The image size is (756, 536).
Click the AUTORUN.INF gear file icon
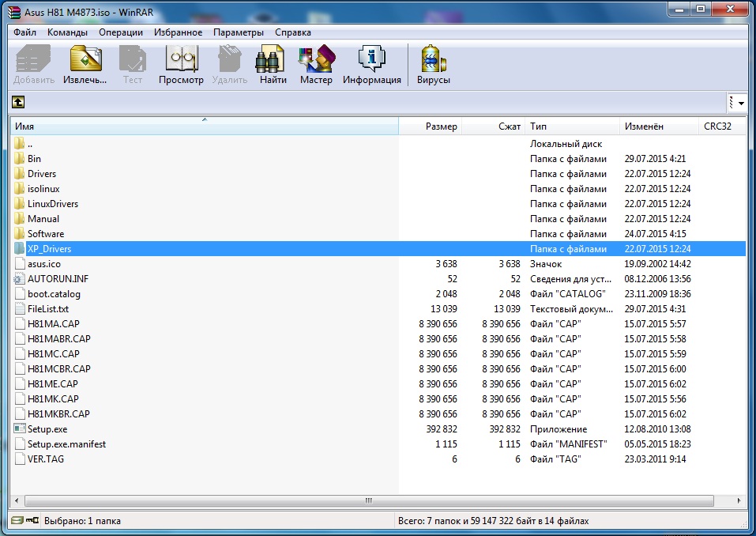19,278
